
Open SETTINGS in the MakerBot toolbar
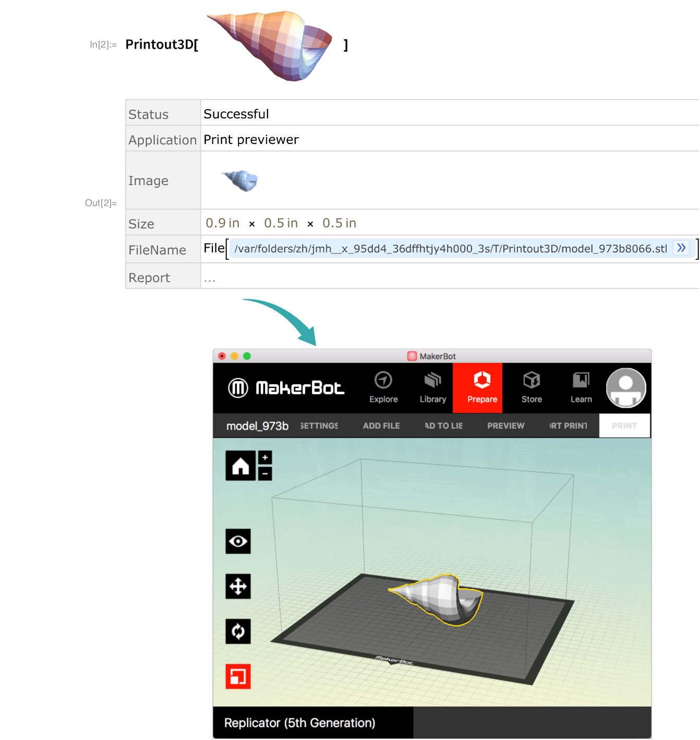tap(319, 426)
